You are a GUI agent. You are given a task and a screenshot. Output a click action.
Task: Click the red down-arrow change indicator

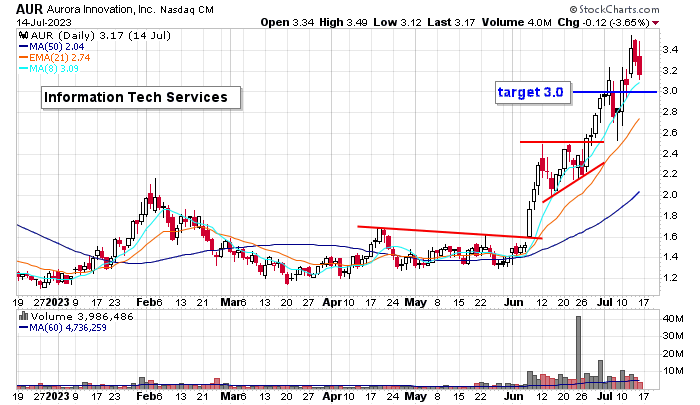655,23
